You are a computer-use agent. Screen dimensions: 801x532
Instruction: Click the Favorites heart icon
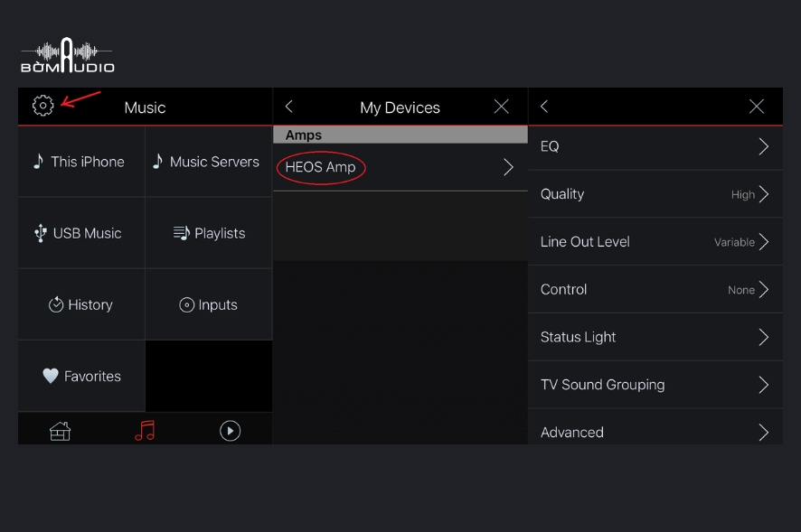pos(51,376)
